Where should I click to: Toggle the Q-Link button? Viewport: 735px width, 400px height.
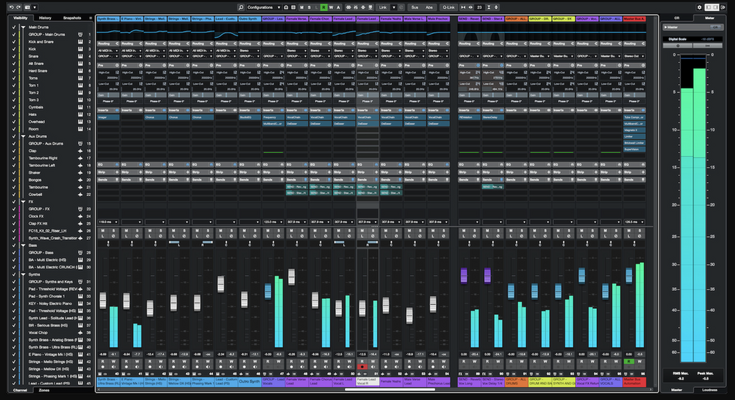(x=449, y=8)
